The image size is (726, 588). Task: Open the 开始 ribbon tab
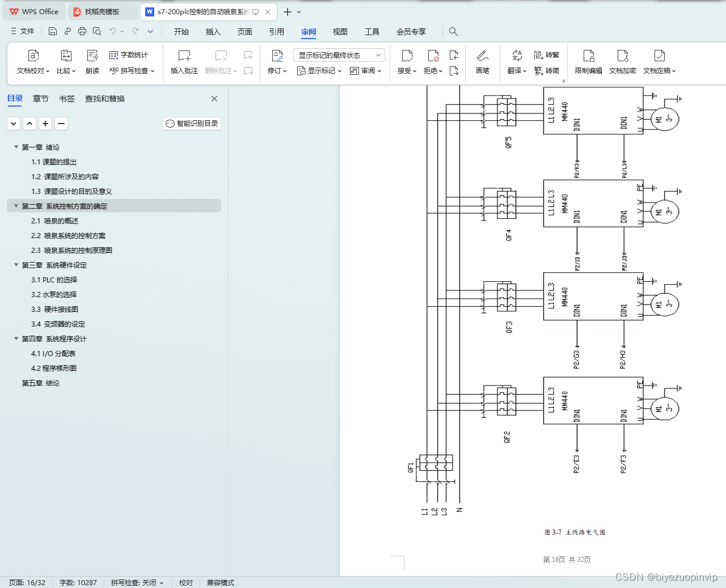181,32
